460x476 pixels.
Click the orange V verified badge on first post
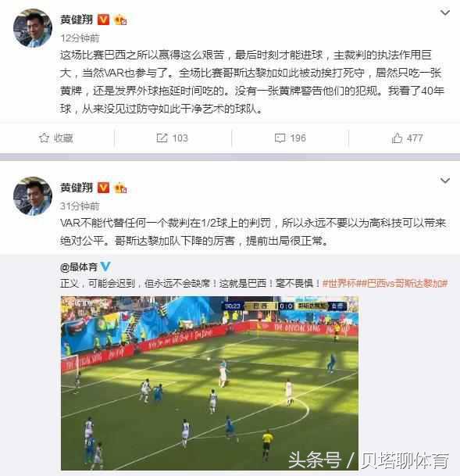coord(103,20)
